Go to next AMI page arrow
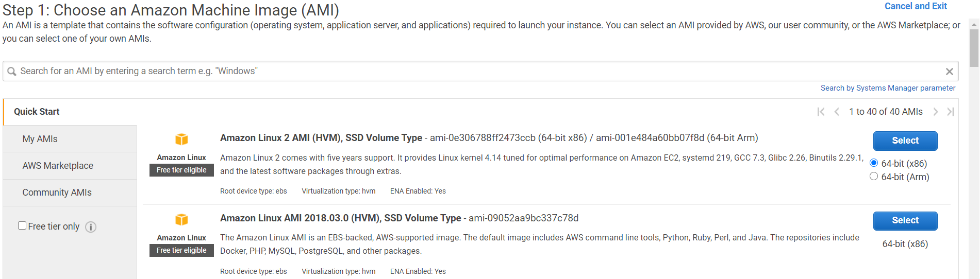This screenshot has height=279, width=980. (935, 112)
